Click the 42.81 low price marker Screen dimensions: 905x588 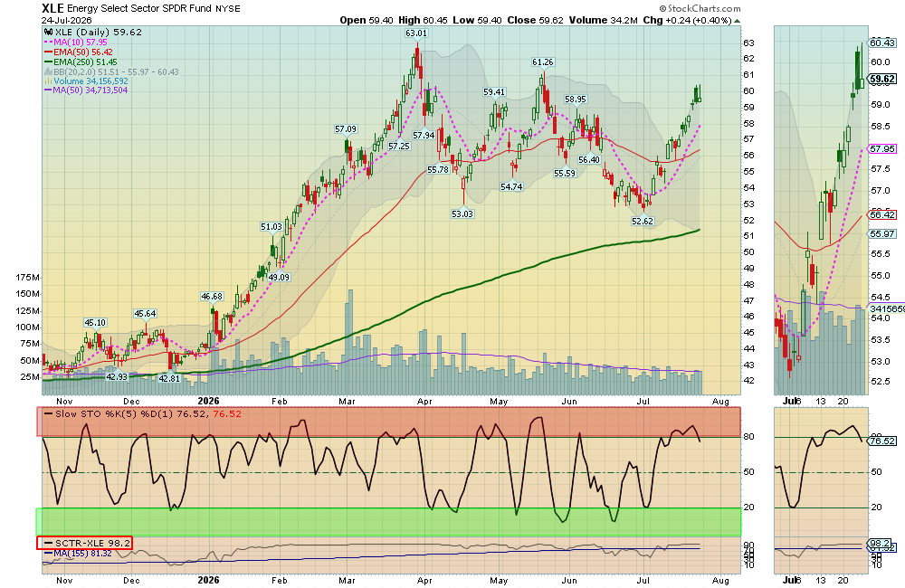[169, 378]
